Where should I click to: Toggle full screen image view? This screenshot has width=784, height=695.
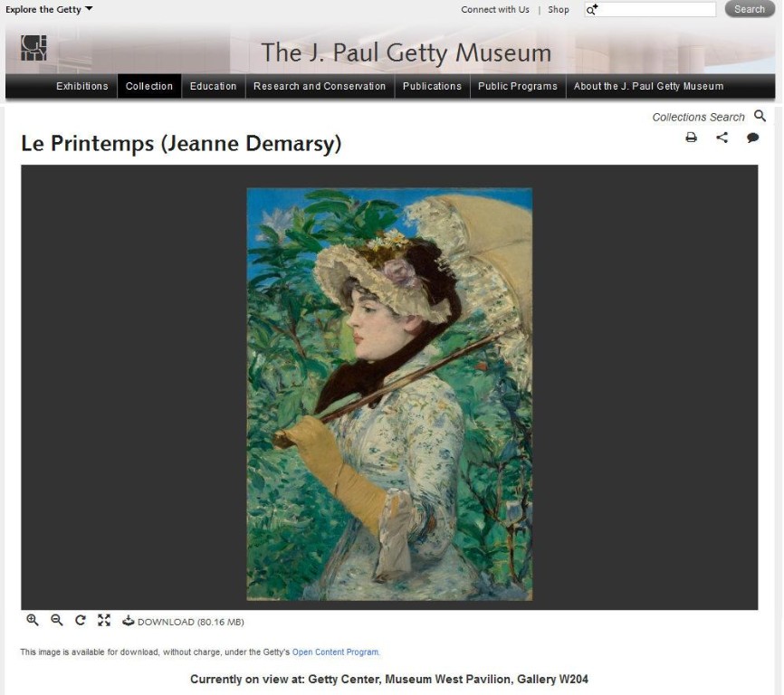pos(104,620)
